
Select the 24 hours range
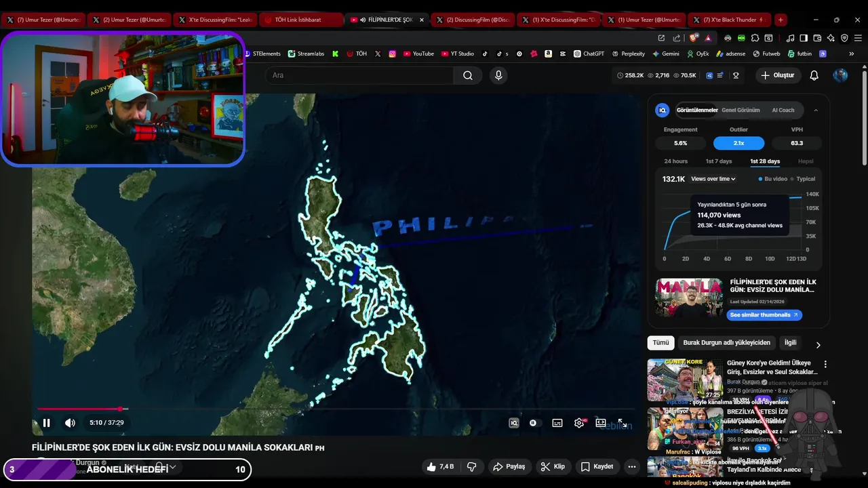[676, 161]
